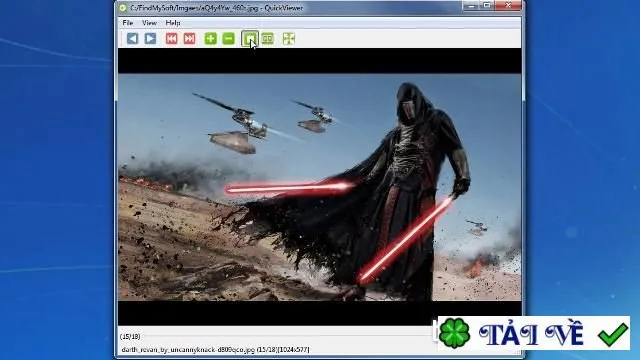The width and height of the screenshot is (640, 360).
Task: Minimize the QuickViewer window
Action: coord(471,6)
